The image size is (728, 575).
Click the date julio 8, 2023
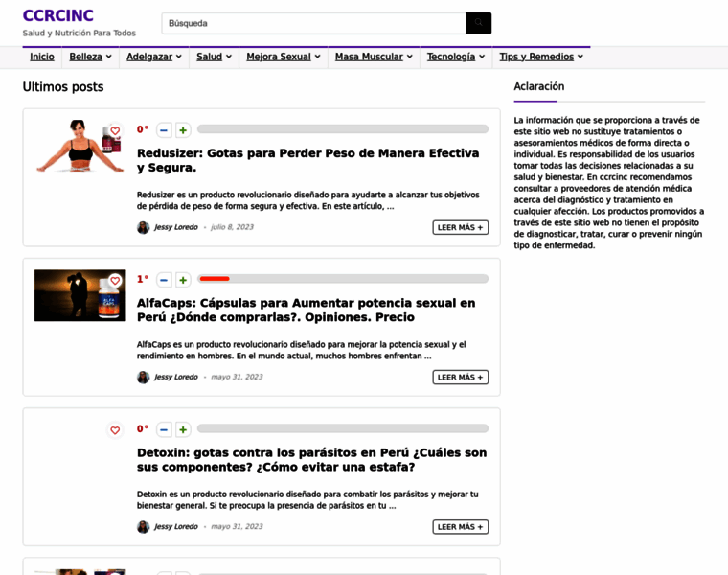[x=232, y=227]
